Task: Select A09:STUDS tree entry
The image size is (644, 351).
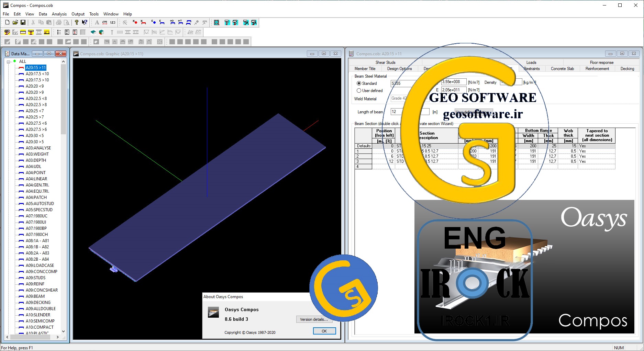Action: point(35,278)
